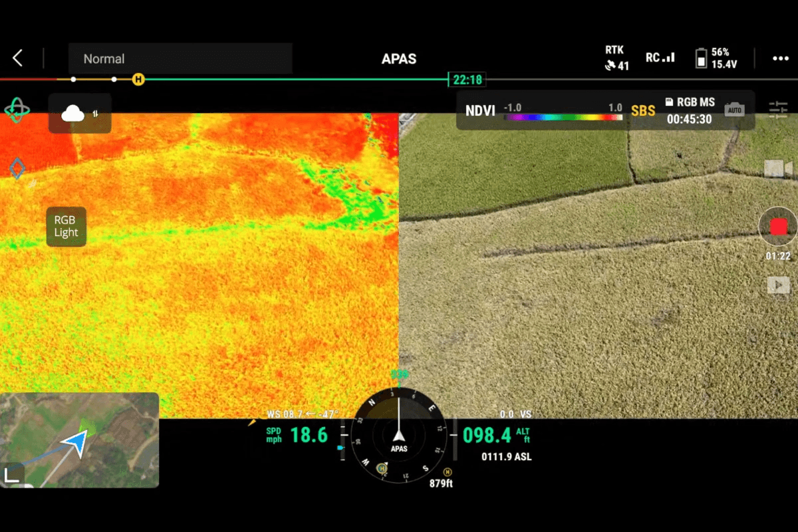The height and width of the screenshot is (532, 798).
Task: Expand the minimap using corner icon
Action: coord(13,475)
